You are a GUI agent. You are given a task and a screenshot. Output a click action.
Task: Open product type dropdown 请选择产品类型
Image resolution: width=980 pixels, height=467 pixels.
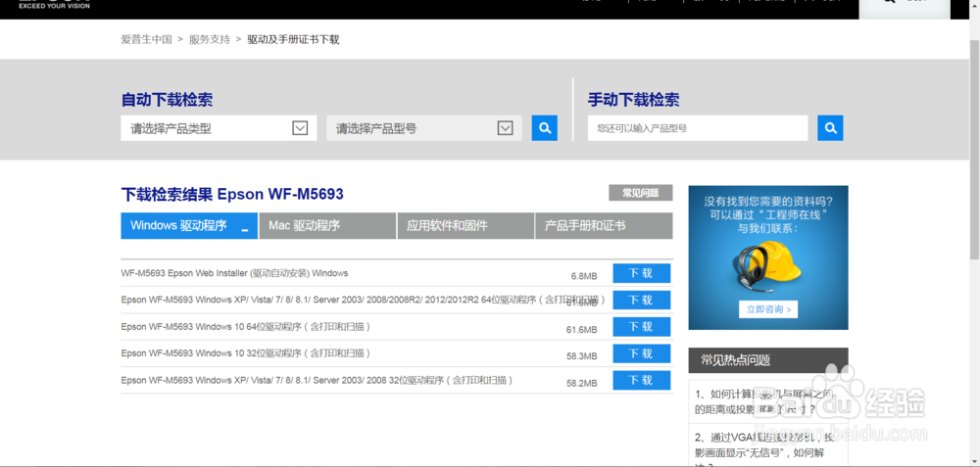(219, 128)
